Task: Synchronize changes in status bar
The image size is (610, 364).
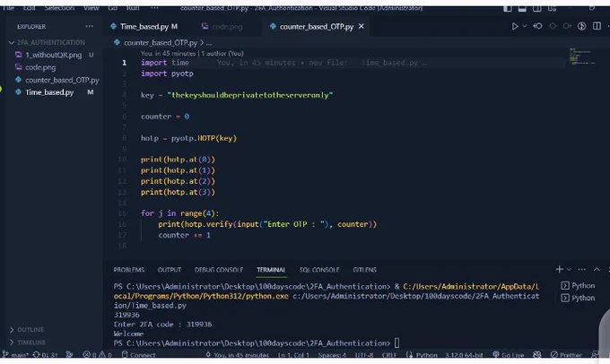Action: click(46, 355)
